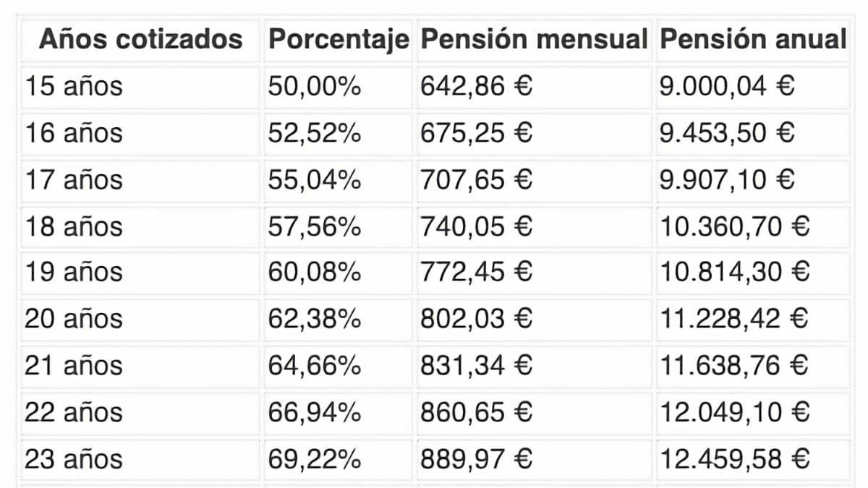Click the 11.638,76 € annual pension cell
This screenshot has height=488, width=868.
coord(734,366)
